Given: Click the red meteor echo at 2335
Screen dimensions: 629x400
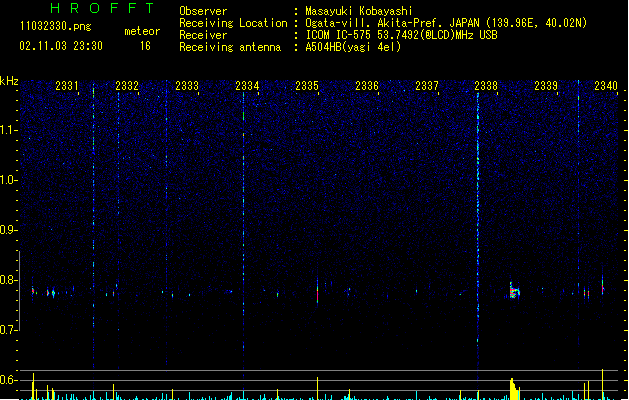Looking at the screenshot, I should [317, 293].
